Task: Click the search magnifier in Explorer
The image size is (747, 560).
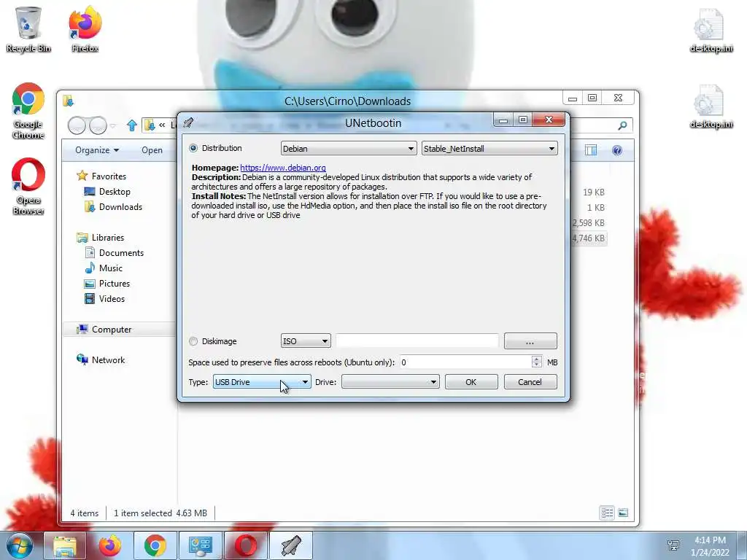Action: click(x=622, y=125)
